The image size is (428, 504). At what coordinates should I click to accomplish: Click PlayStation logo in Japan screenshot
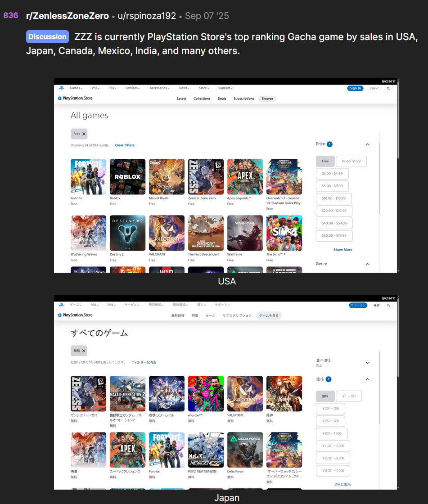(61, 305)
